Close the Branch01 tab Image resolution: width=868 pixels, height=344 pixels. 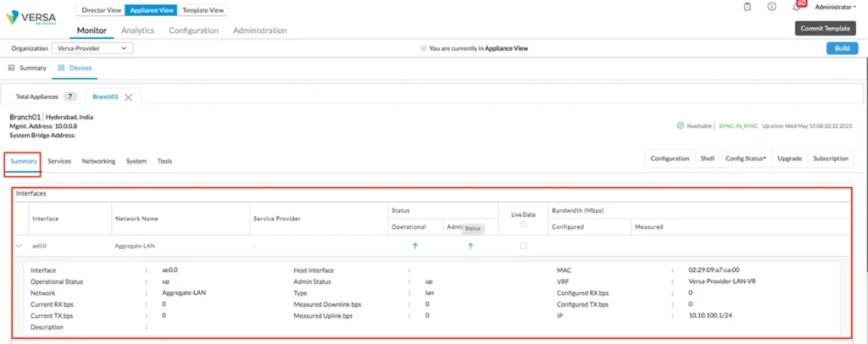click(128, 97)
